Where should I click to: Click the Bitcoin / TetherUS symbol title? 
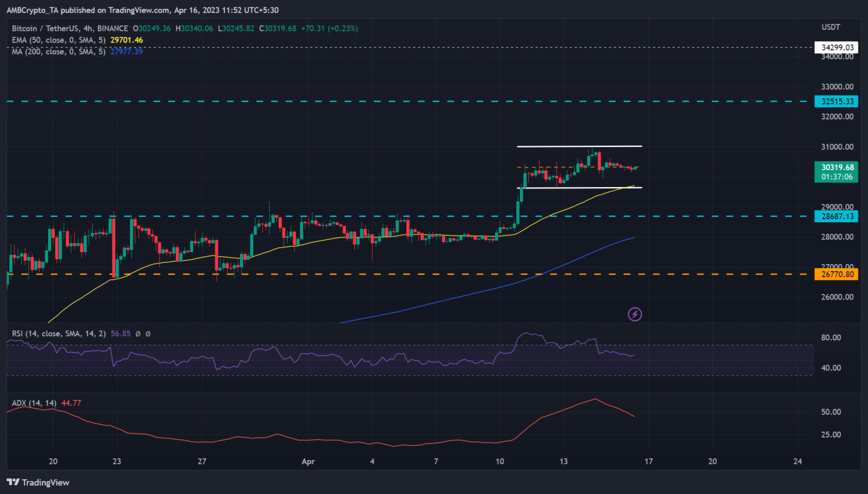(70, 28)
